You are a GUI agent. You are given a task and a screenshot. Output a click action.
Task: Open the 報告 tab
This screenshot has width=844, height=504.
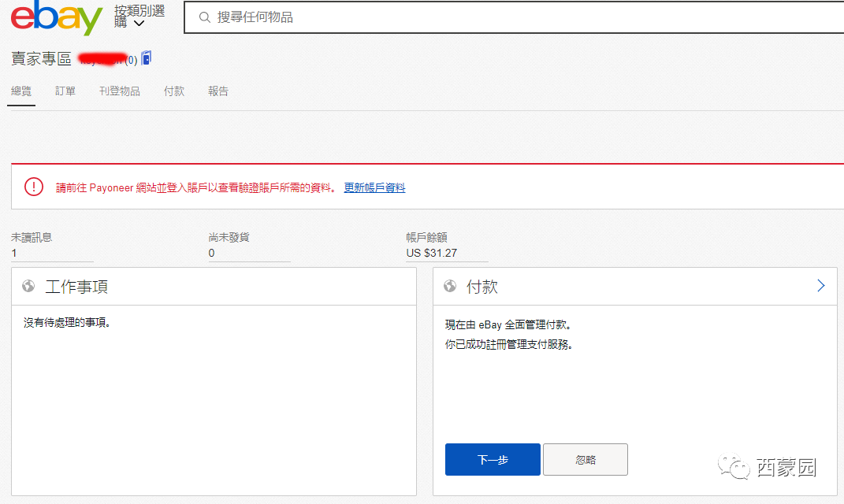pyautogui.click(x=218, y=91)
